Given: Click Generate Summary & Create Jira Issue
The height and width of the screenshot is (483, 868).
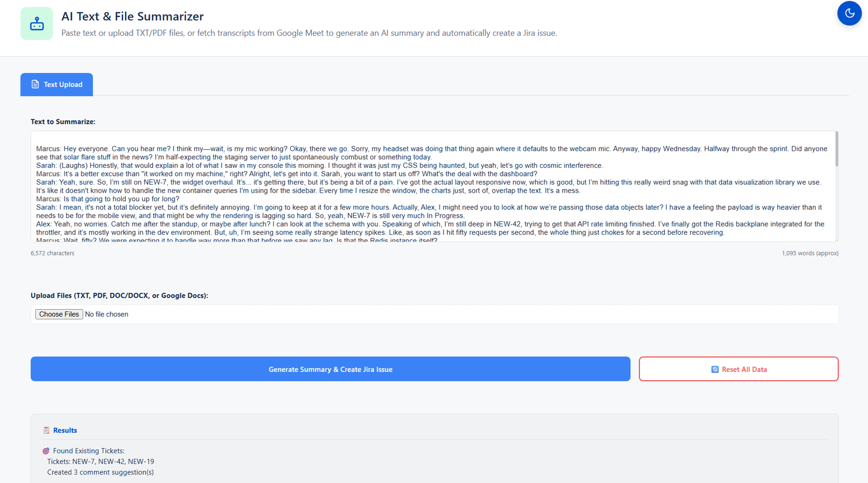Looking at the screenshot, I should click(x=330, y=369).
